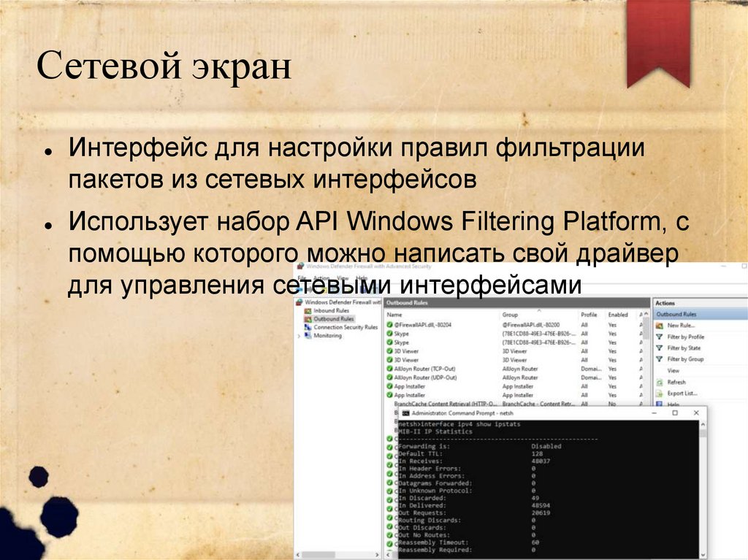Click the Export List icon
Image resolution: width=748 pixels, height=560 pixels.
[660, 394]
